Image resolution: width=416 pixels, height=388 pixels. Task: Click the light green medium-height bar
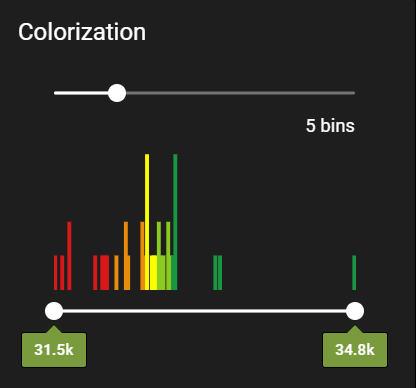[159, 256]
